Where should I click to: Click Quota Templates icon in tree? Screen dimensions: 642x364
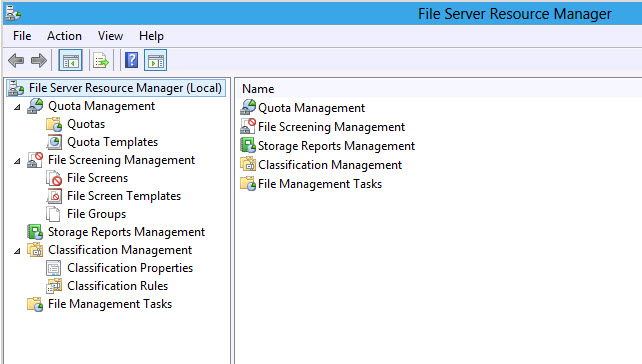point(54,142)
